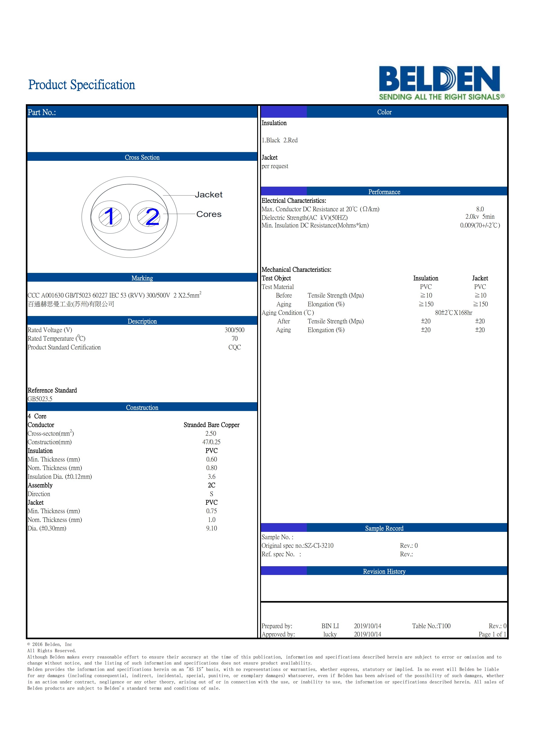This screenshot has height=756, width=535.
Task: Click the 'Product Standard Certification' label
Action: coord(64,347)
